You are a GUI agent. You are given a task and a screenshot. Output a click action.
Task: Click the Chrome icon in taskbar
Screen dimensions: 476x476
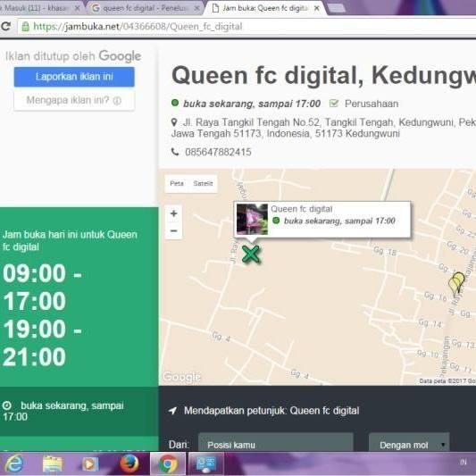click(x=168, y=463)
